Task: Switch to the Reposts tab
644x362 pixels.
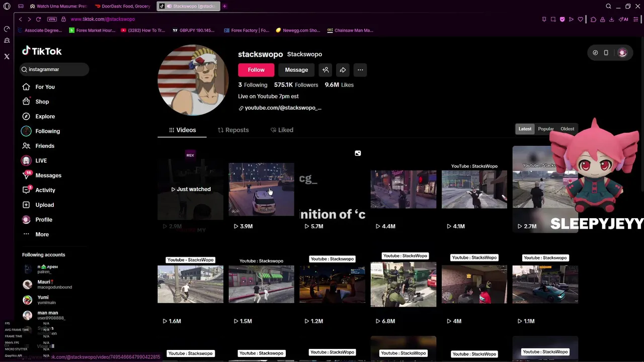Action: point(233,130)
